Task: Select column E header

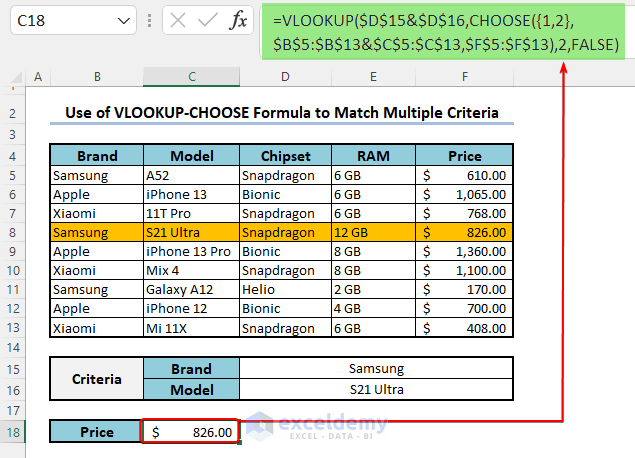Action: (x=373, y=77)
